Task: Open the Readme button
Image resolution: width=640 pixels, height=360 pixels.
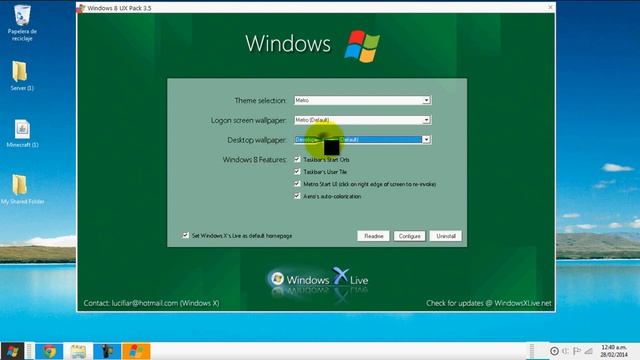Action: [x=373, y=236]
